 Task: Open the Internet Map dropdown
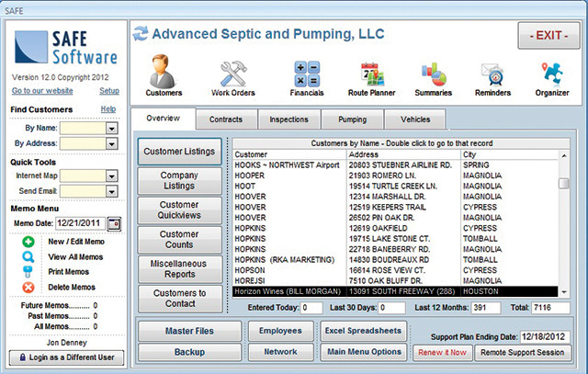click(x=111, y=175)
